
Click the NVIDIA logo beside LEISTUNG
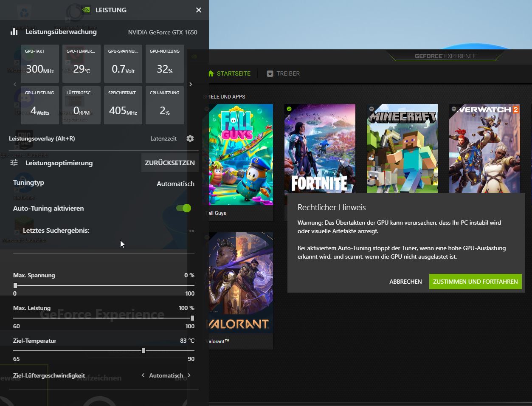tap(86, 10)
